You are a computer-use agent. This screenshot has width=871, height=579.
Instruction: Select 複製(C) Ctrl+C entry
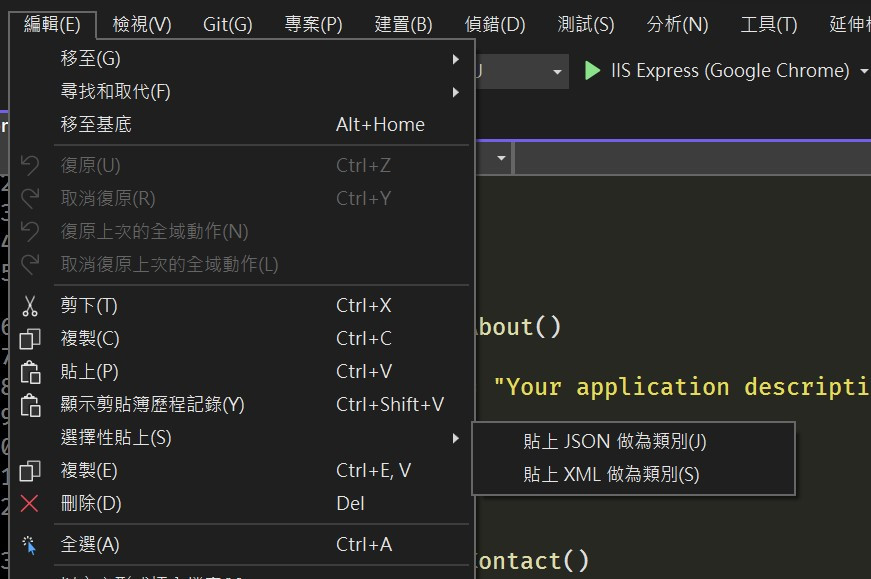(242, 338)
